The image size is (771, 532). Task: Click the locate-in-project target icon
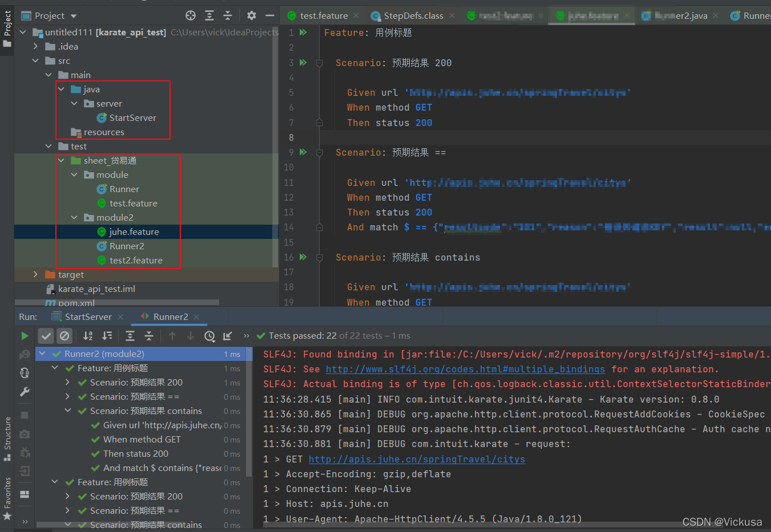pyautogui.click(x=191, y=15)
